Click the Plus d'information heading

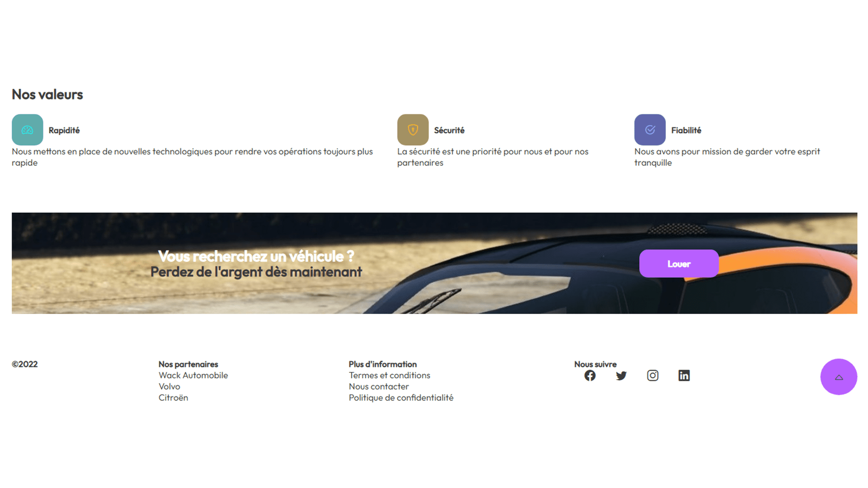[382, 364]
